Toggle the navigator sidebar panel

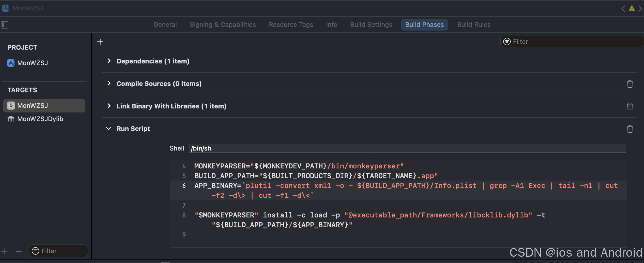tap(5, 25)
